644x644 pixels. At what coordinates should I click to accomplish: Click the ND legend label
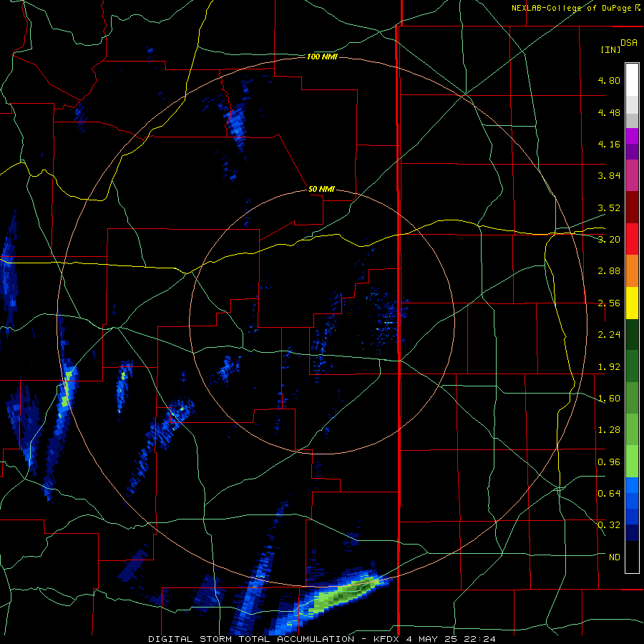(615, 557)
